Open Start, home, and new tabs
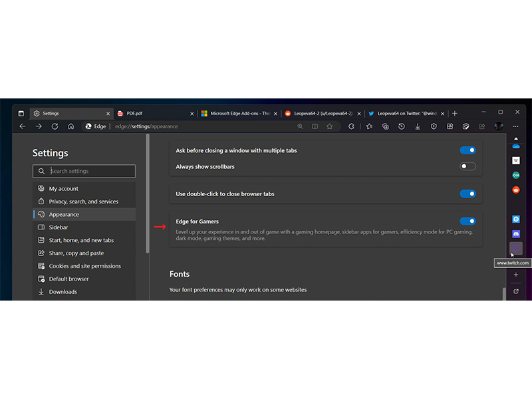The width and height of the screenshot is (532, 399). [84, 240]
